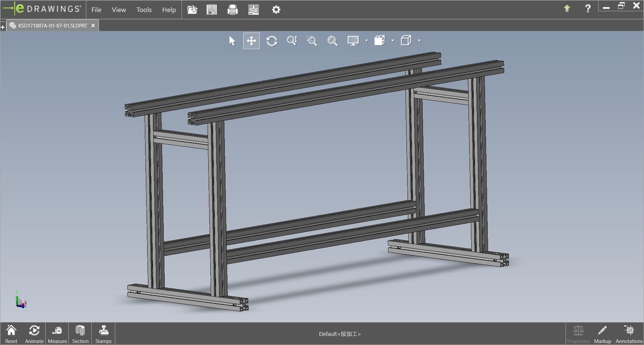644x345 pixels.
Task: Select the Zoom to Area tool
Action: tap(312, 41)
